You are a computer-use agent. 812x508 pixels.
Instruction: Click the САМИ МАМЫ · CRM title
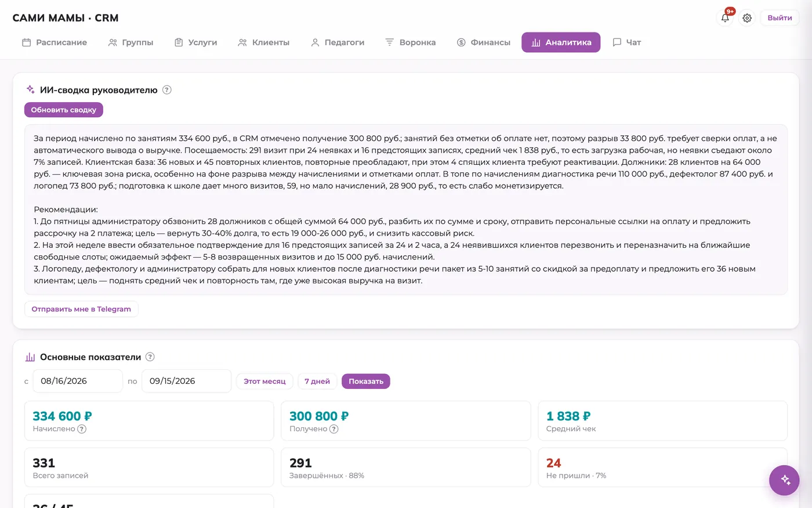[66, 18]
